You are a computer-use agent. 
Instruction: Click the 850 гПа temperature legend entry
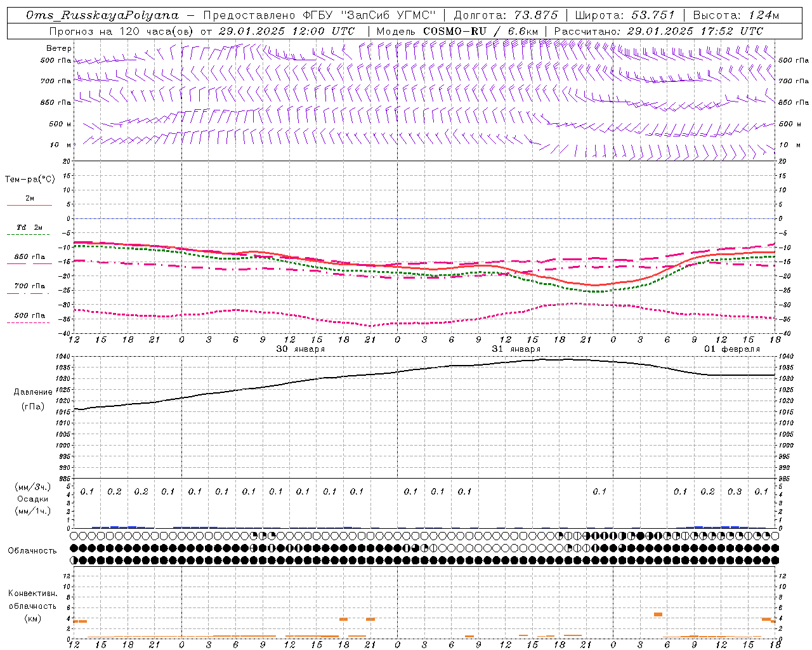click(30, 257)
